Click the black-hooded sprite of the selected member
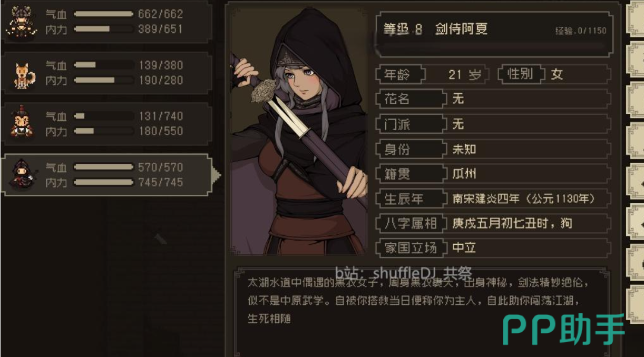 coord(22,174)
